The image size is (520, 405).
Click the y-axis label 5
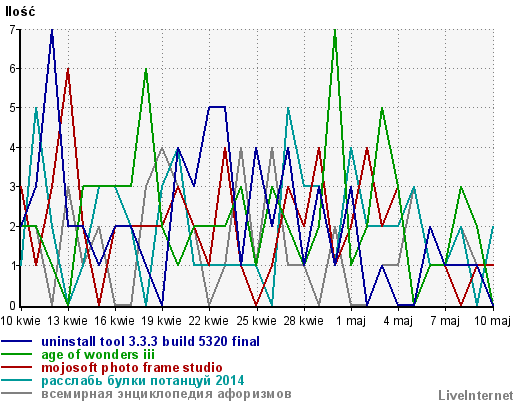click(13, 108)
